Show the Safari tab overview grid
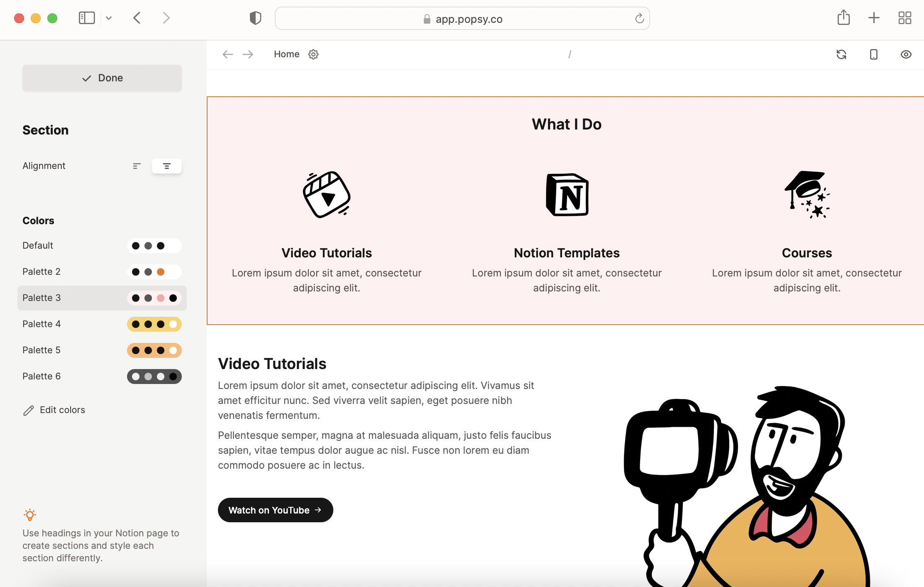924x587 pixels. [904, 18]
